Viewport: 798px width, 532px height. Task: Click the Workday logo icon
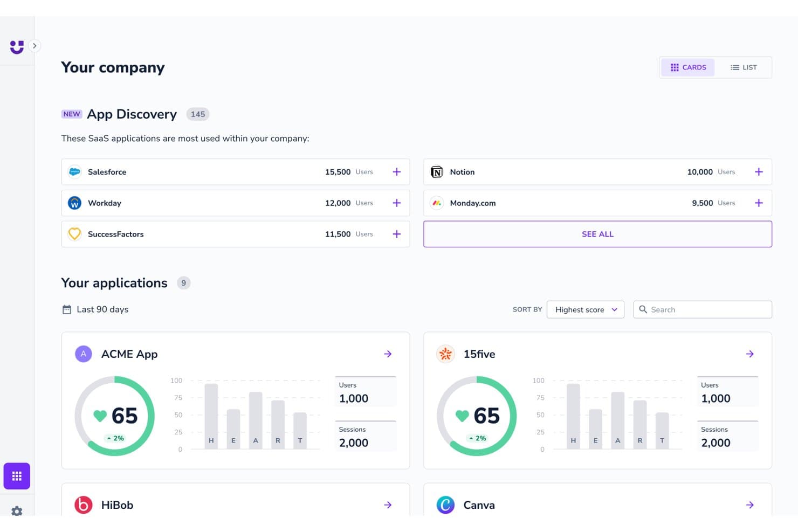75,203
